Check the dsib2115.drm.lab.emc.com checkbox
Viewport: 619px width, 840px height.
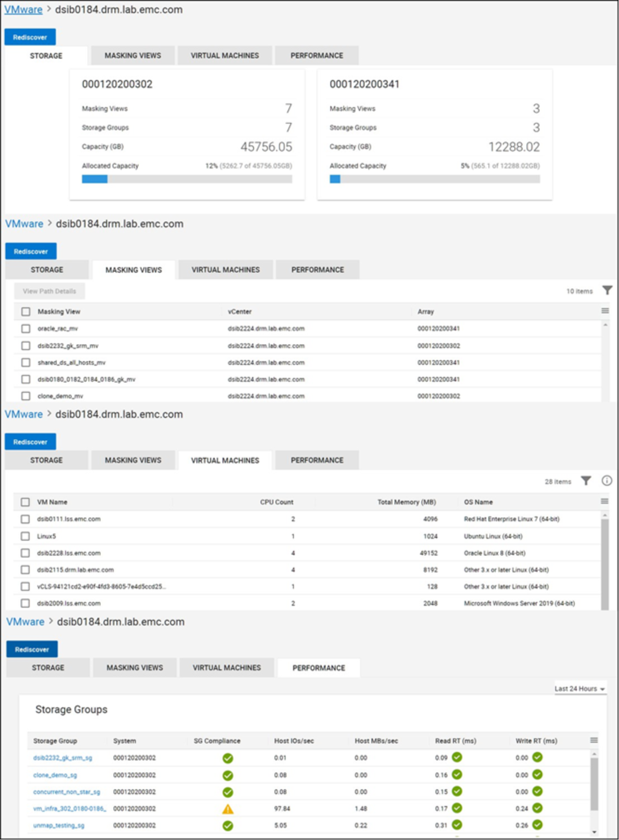[25, 570]
